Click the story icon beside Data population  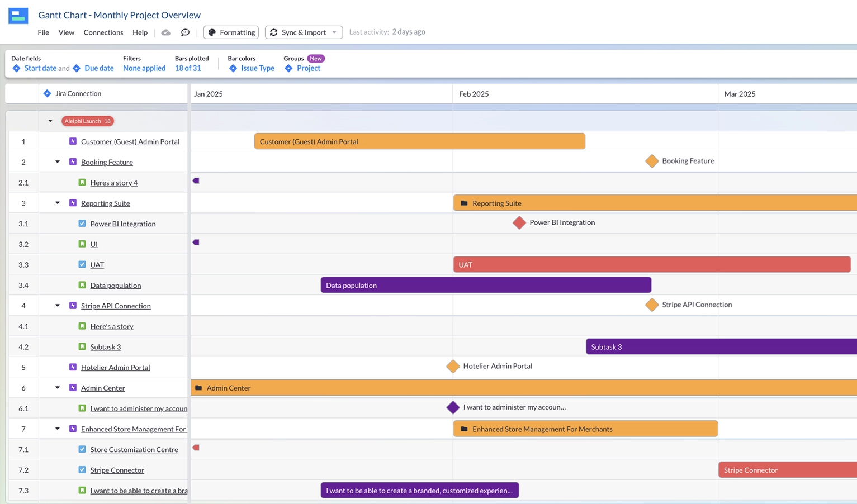(x=82, y=285)
